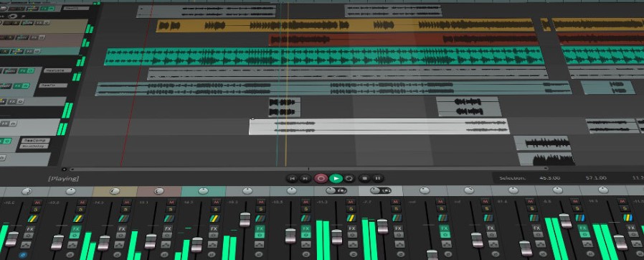Click the arrange view horizontal scrollbar
This screenshot has width=644, height=260.
point(308,169)
